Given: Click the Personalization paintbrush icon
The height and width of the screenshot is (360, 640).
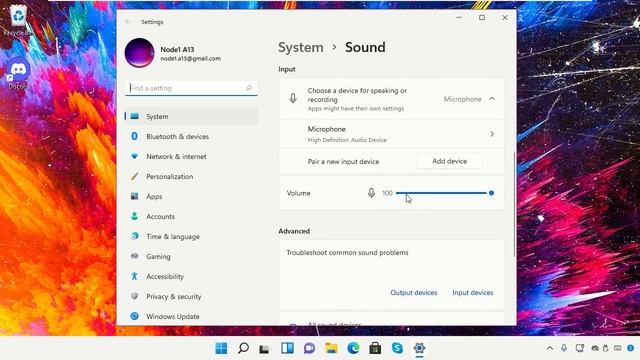Looking at the screenshot, I should (x=134, y=176).
